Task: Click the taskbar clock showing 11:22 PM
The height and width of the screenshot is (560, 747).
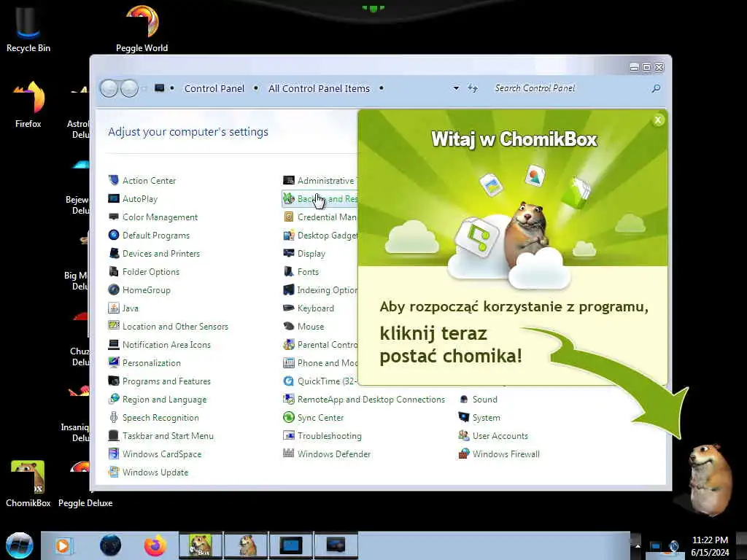Action: (x=710, y=546)
